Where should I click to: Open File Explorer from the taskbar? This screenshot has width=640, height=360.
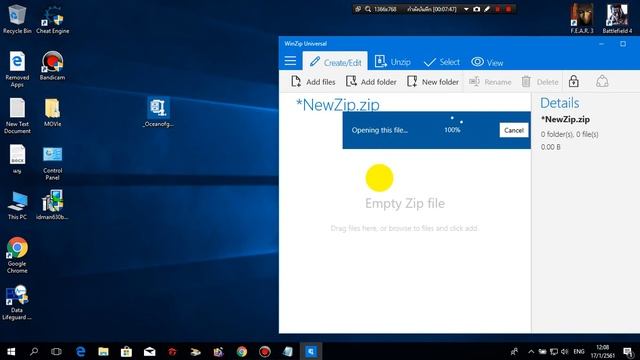103,351
